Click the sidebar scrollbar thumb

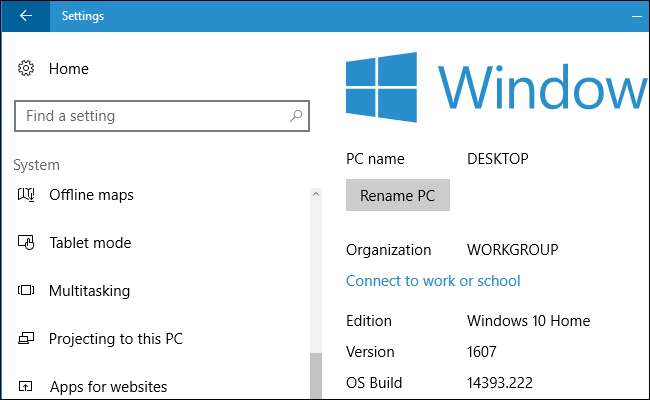316,377
